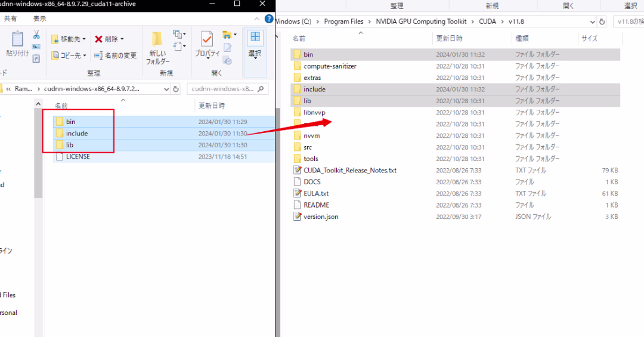Click Rename (名前の変更) in ribbon
The width and height of the screenshot is (644, 337).
[x=116, y=55]
